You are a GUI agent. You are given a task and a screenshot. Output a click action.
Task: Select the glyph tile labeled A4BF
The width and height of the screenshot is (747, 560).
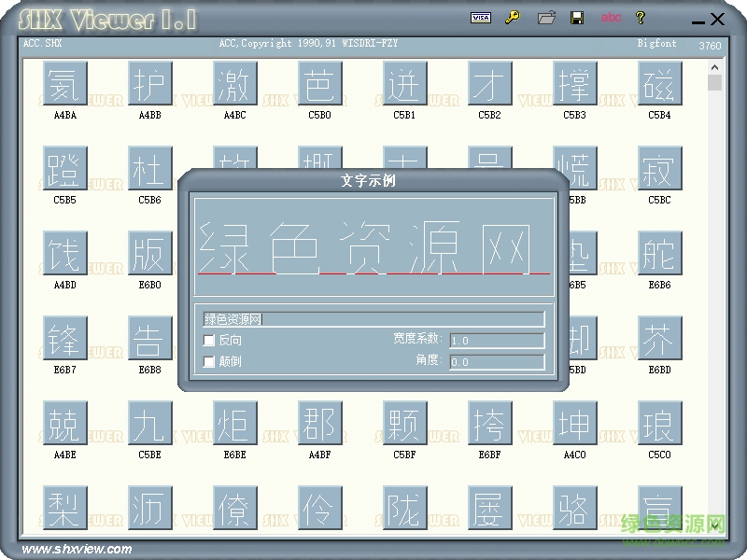pyautogui.click(x=319, y=423)
